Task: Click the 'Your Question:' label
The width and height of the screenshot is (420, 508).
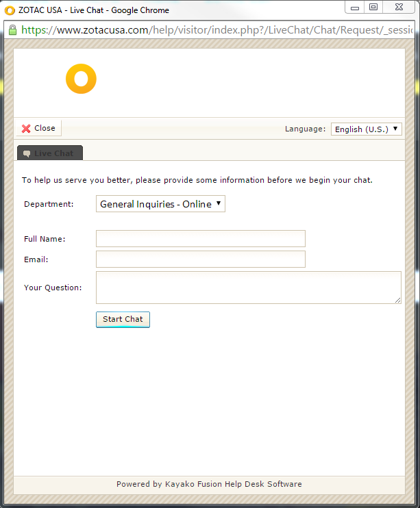Action: click(53, 288)
